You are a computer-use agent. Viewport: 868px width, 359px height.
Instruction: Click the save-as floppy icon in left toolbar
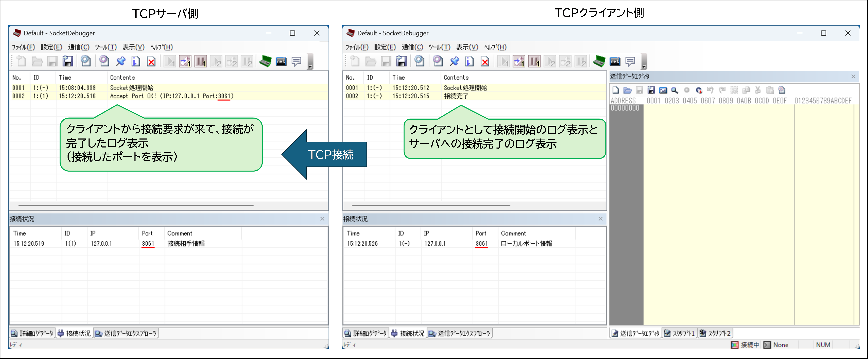pos(68,61)
